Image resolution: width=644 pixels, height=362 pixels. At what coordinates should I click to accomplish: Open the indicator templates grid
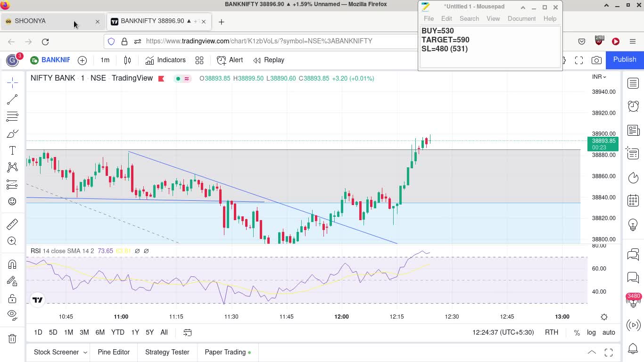[199, 60]
